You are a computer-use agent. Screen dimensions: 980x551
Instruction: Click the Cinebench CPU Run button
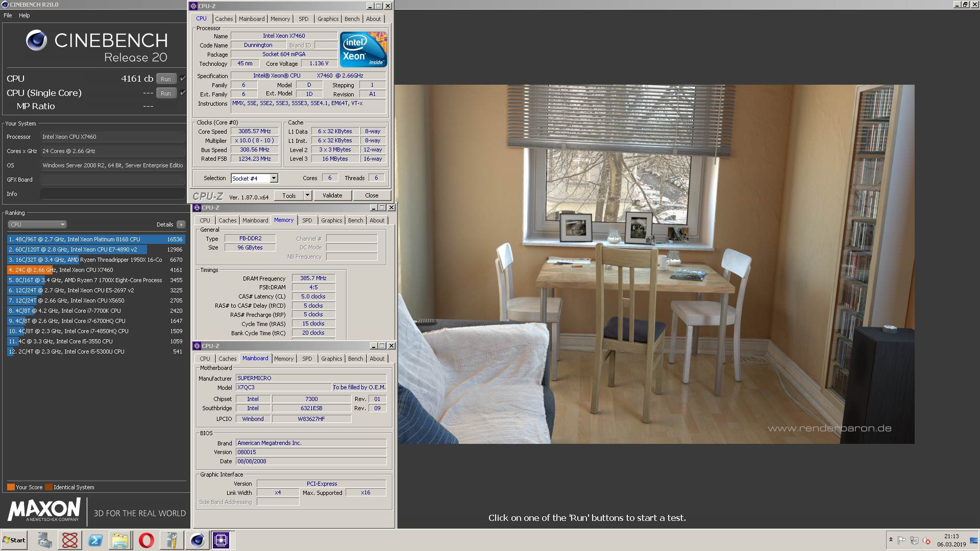coord(166,79)
